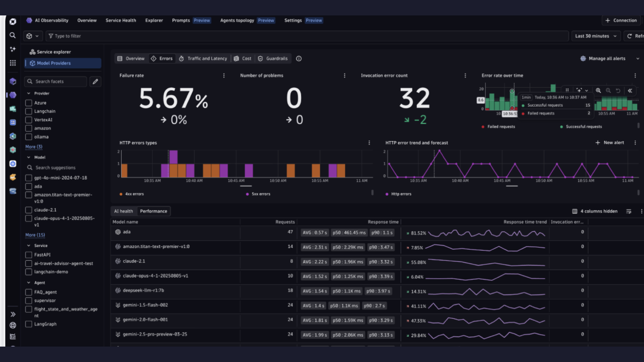This screenshot has height=362, width=644.
Task: Check the Langchain provider checkbox
Action: pyautogui.click(x=29, y=111)
